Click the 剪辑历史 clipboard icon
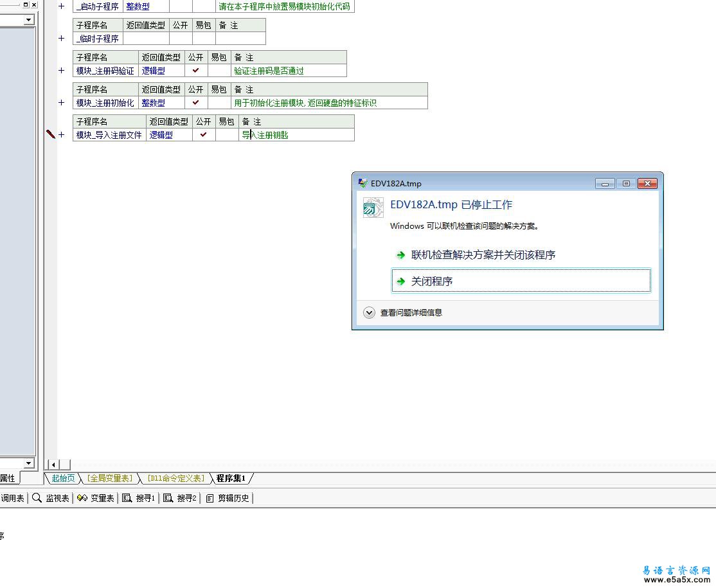Viewport: 716px width, 588px height. (x=210, y=498)
